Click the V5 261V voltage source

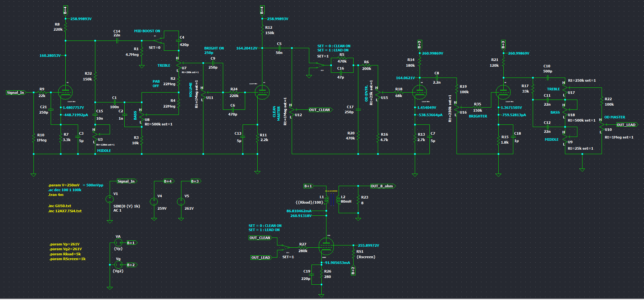point(181,202)
